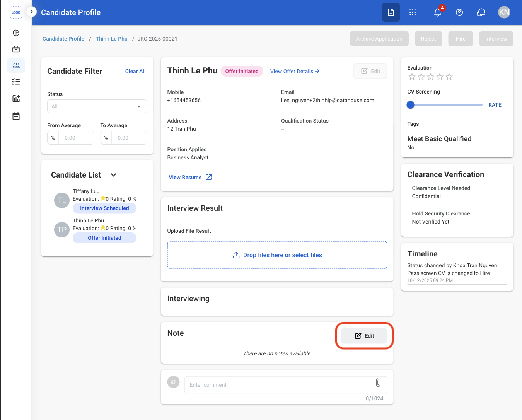
Task: Open the dashboard pie chart sidebar icon
Action: coord(16,33)
